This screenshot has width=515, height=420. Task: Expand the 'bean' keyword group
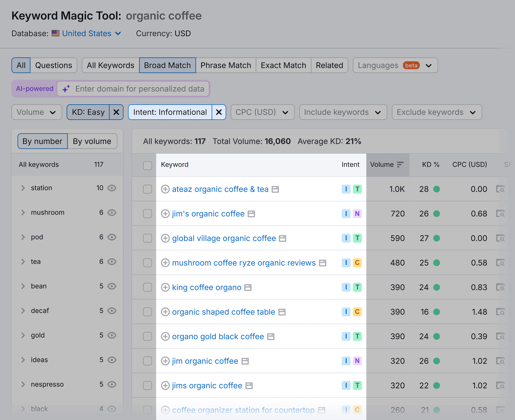coord(23,286)
